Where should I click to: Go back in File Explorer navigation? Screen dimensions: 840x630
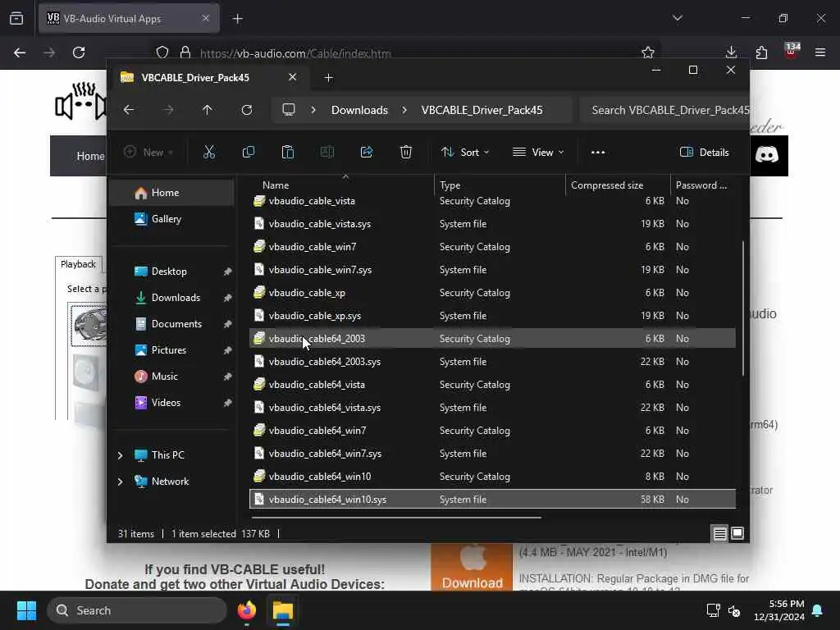point(129,110)
